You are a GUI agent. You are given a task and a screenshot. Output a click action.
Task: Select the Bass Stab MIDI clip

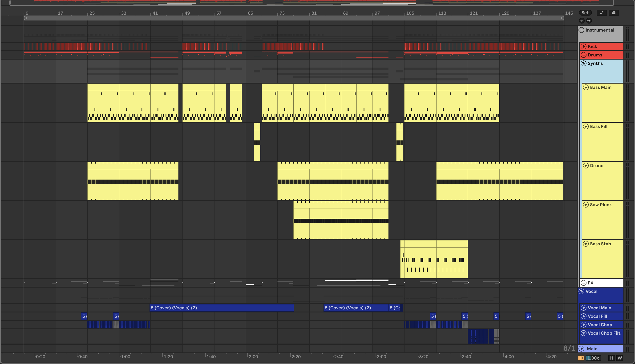click(x=434, y=259)
